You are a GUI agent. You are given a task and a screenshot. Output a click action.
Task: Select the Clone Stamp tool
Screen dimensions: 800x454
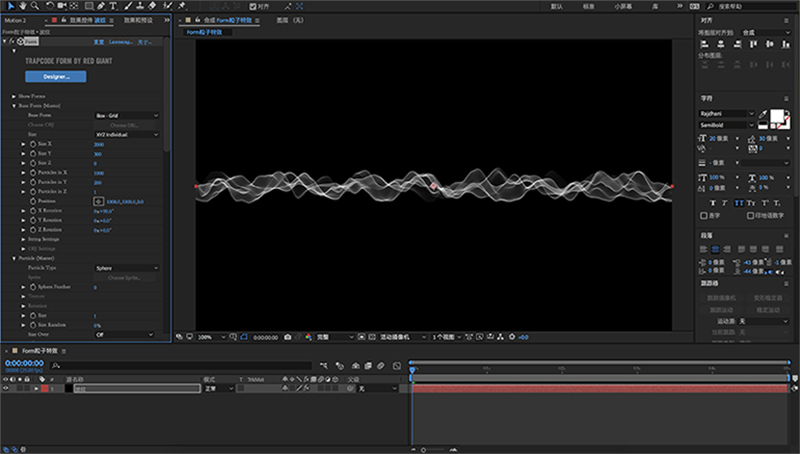coord(140,6)
